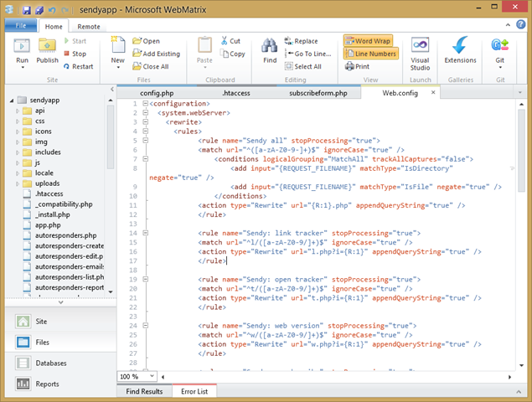
Task: Expand the api folder
Action: coord(18,111)
